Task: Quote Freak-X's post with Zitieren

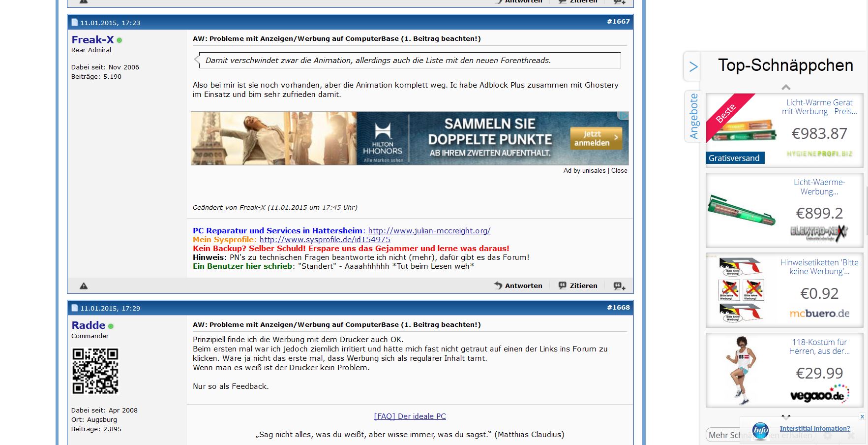Action: coord(578,286)
